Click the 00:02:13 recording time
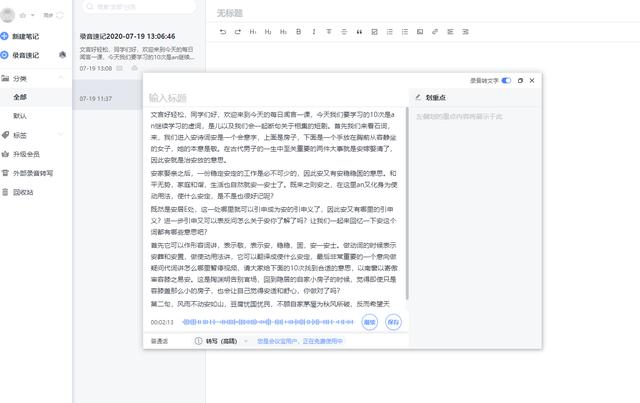Viewport: 640px width, 403px height. pos(162,322)
